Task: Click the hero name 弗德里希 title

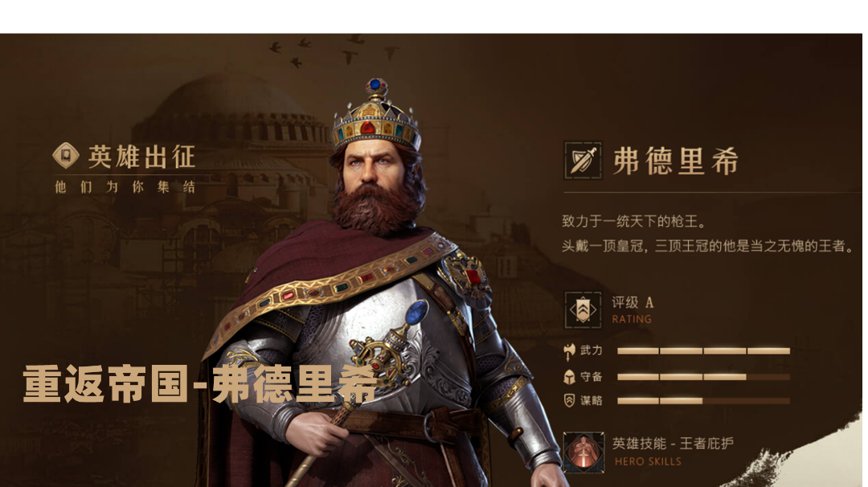Action: pyautogui.click(x=676, y=161)
